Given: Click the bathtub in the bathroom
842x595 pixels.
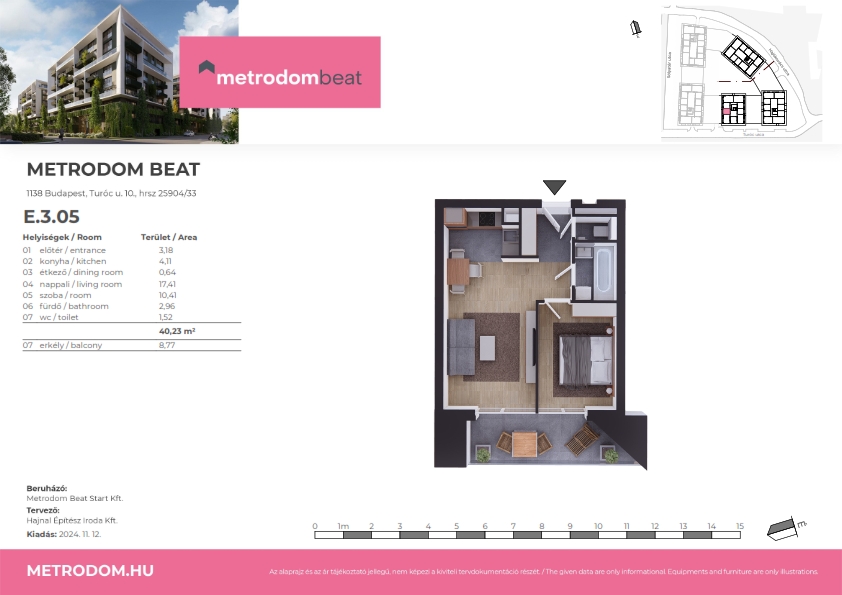Looking at the screenshot, I should pos(604,270).
